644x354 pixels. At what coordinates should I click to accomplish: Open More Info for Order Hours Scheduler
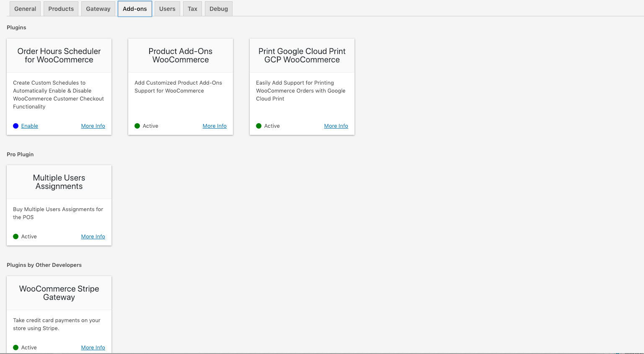coord(93,126)
